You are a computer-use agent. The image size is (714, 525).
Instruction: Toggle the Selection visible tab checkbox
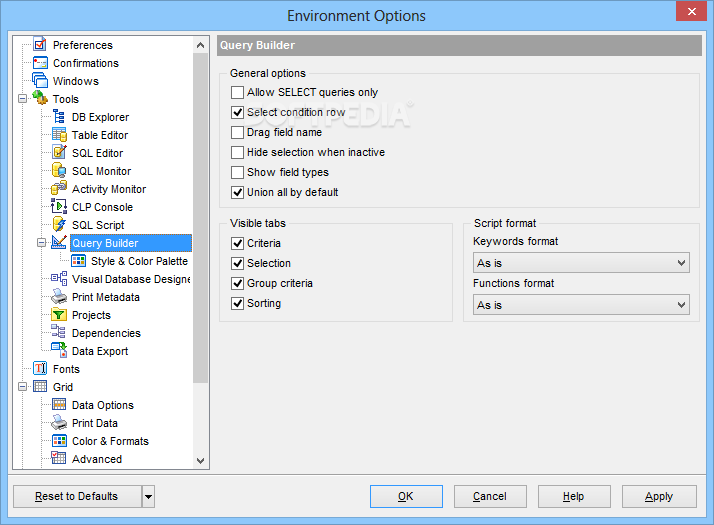click(237, 264)
